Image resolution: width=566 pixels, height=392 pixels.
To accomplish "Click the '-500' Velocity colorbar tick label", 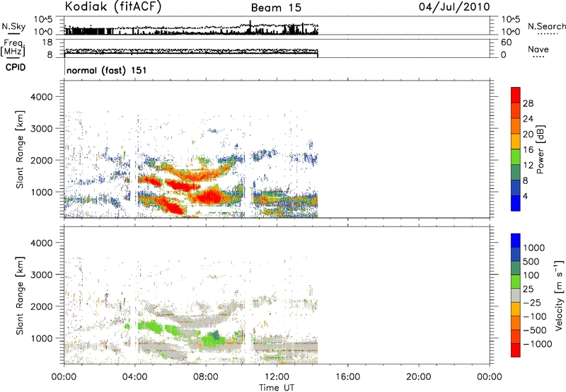I will 535,330.
